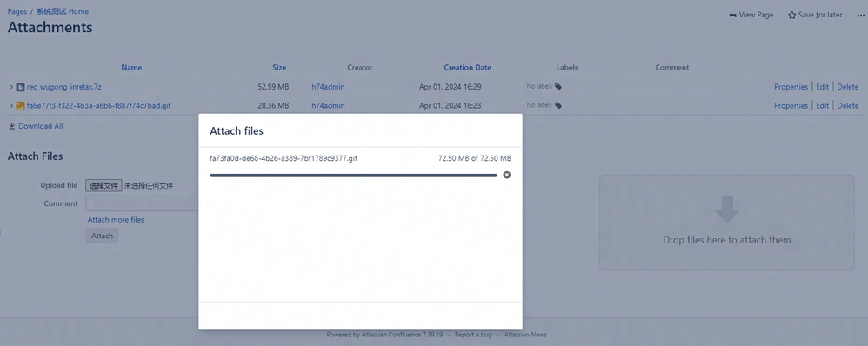
Task: Delete the fa6e77f3 gif attachment
Action: (x=847, y=106)
